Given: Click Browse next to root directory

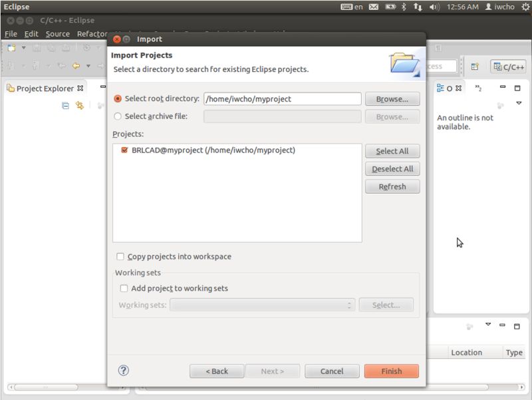Looking at the screenshot, I should pos(392,98).
